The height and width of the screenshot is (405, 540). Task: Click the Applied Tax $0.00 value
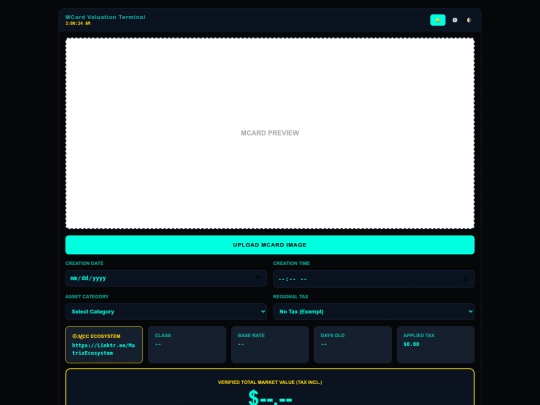pos(411,344)
